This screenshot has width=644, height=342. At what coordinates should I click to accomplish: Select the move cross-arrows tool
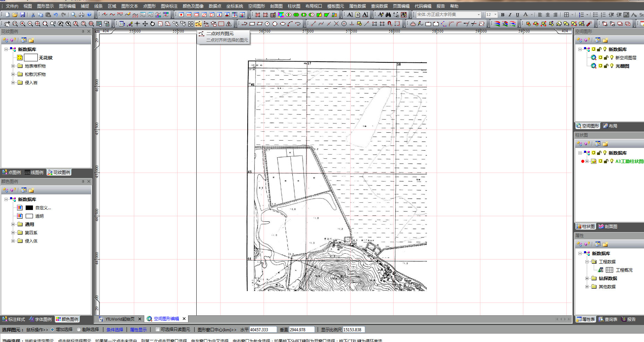[x=145, y=24]
